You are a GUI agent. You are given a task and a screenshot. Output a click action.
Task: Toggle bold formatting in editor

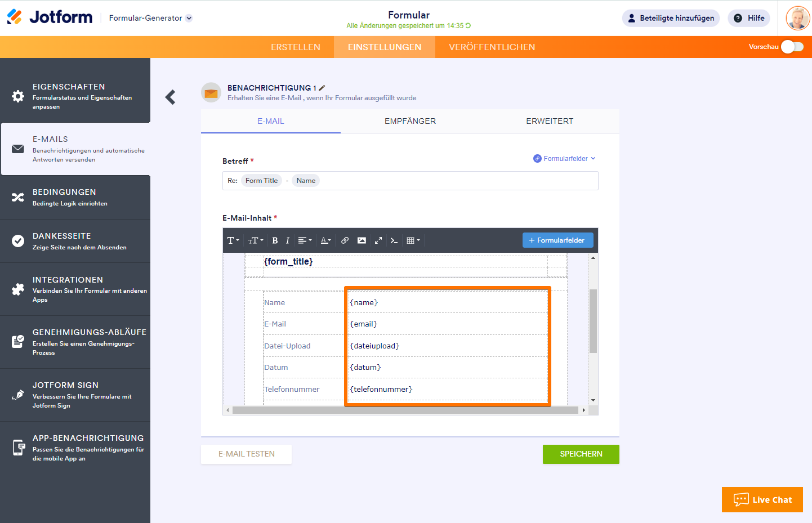click(x=275, y=240)
